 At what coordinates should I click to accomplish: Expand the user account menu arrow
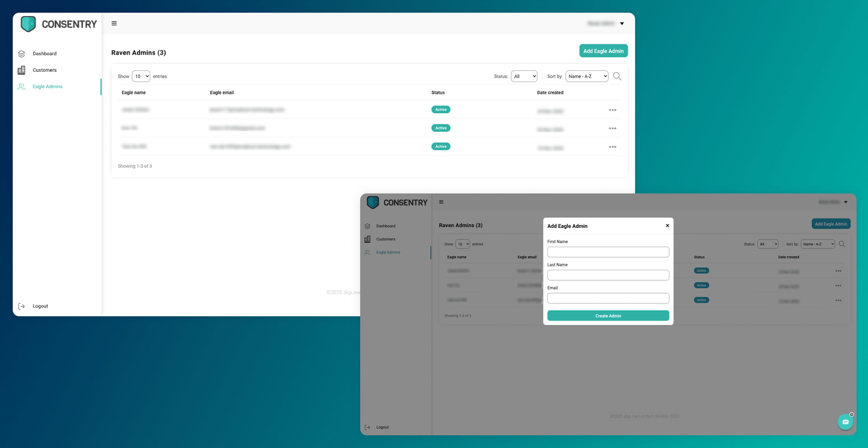pos(622,24)
